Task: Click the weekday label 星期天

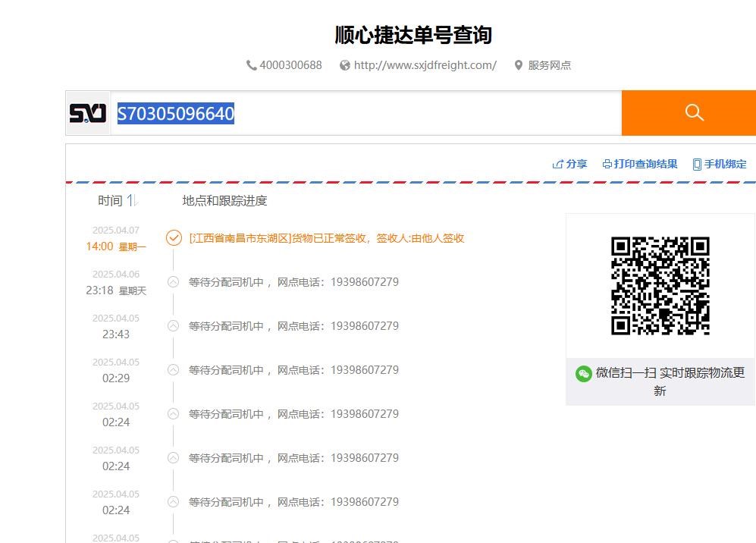Action: pos(132,290)
